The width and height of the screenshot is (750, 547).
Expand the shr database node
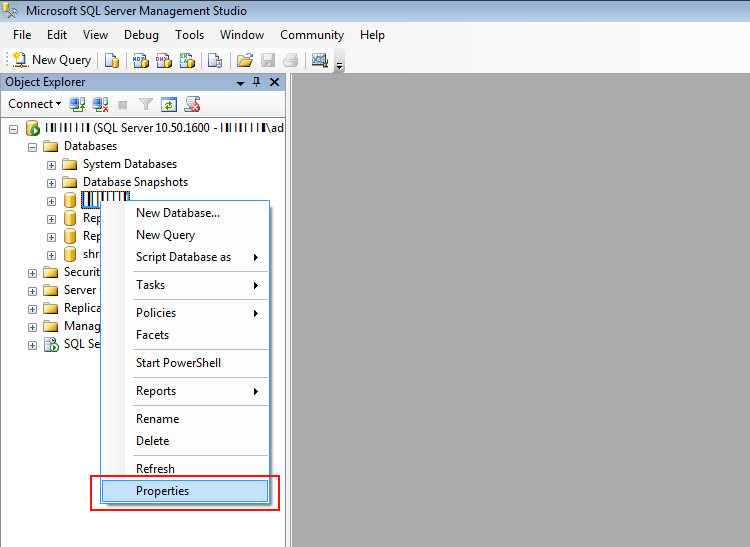51,255
